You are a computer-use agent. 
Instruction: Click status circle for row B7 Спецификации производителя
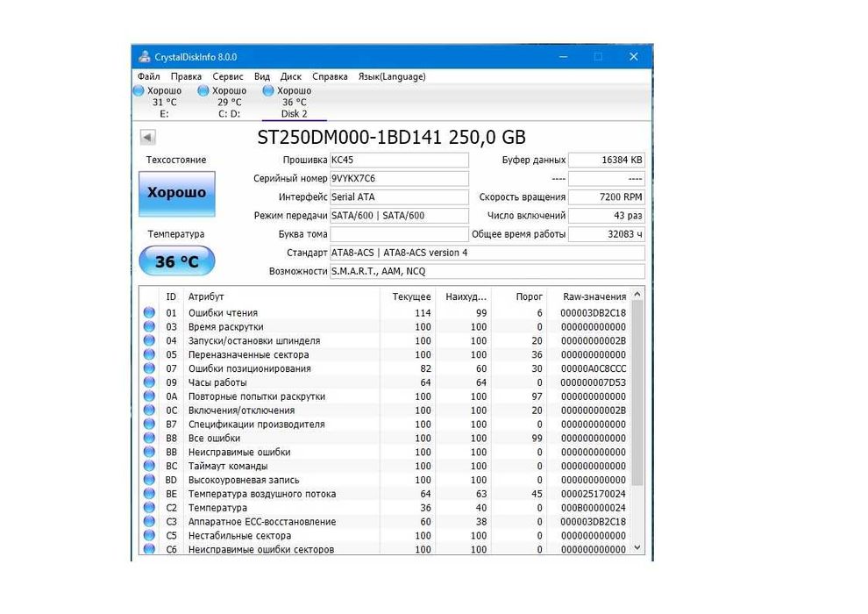click(149, 424)
